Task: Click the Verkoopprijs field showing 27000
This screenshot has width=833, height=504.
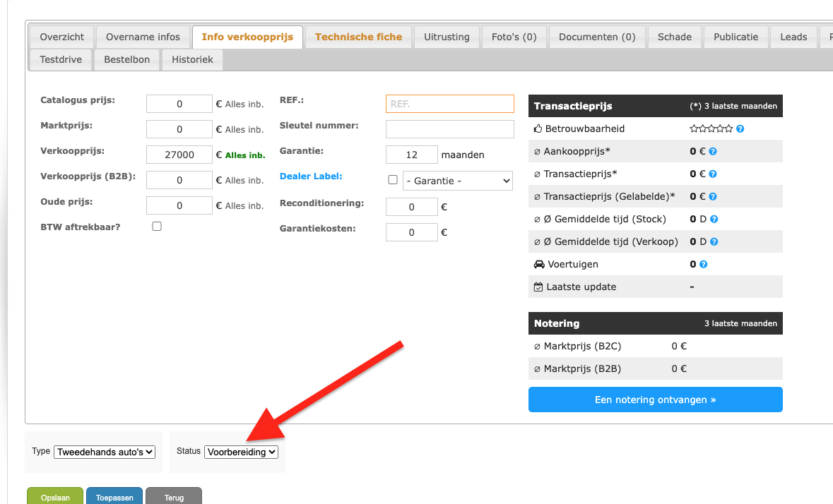Action: click(x=179, y=155)
